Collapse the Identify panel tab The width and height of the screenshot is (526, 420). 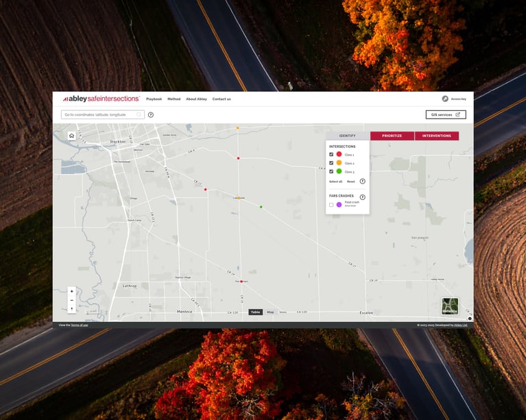click(x=348, y=136)
